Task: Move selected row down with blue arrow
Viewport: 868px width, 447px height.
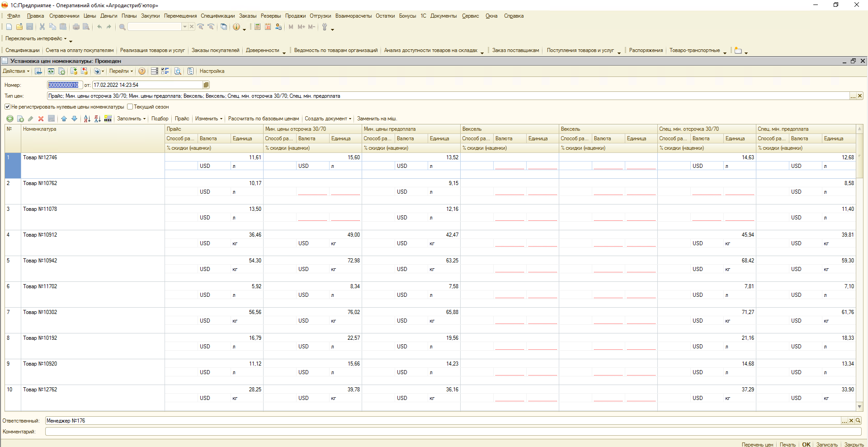Action: click(74, 119)
